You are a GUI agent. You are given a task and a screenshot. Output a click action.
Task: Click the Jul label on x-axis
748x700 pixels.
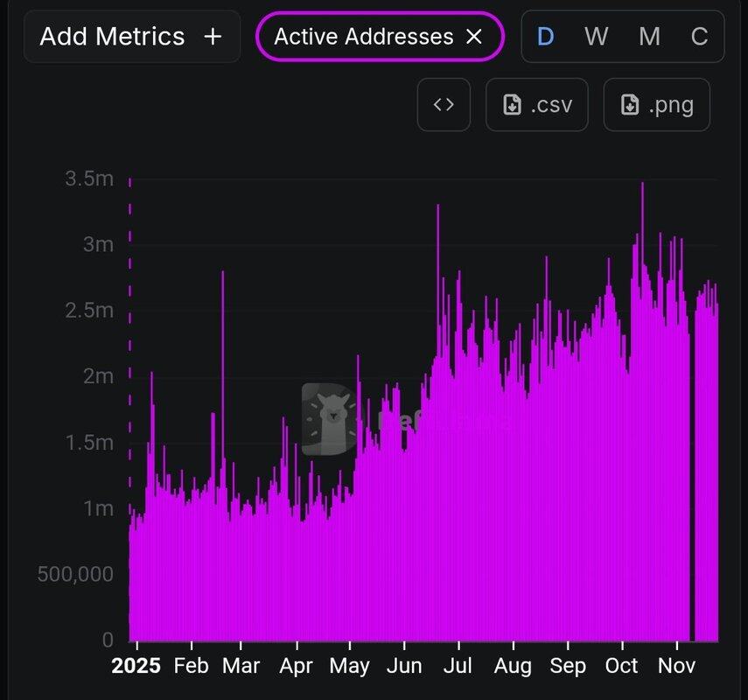coord(458,666)
